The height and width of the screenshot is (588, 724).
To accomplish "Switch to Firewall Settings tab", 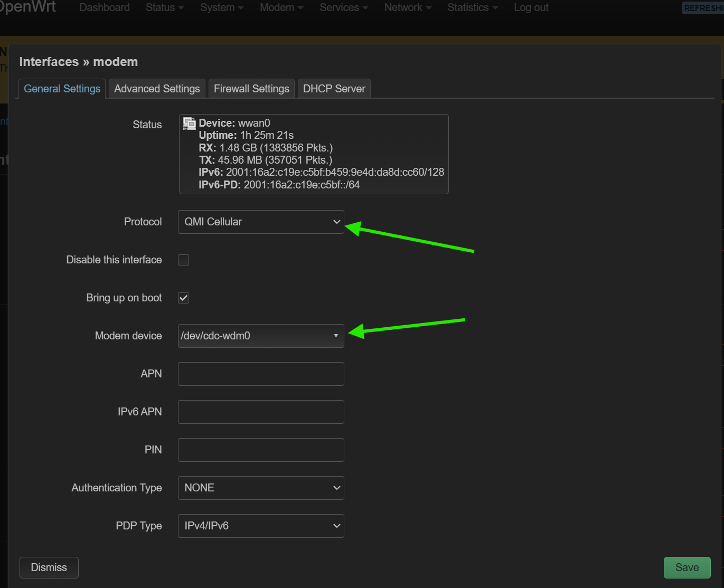I will point(251,89).
